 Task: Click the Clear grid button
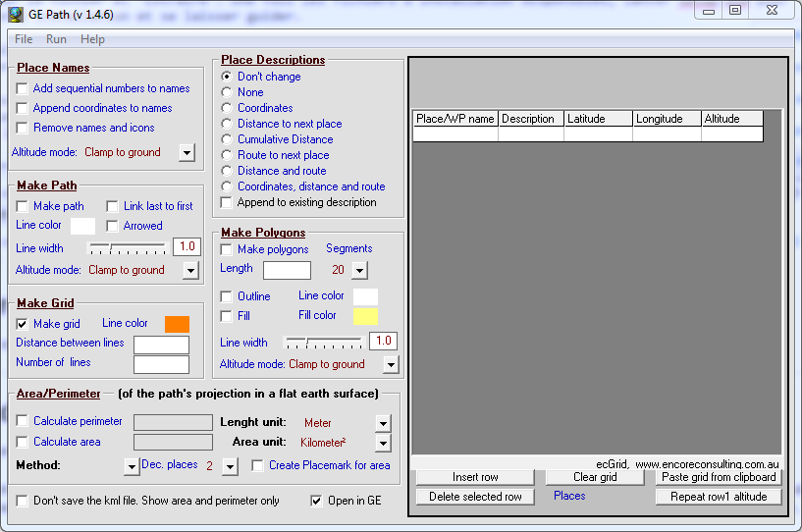click(595, 477)
